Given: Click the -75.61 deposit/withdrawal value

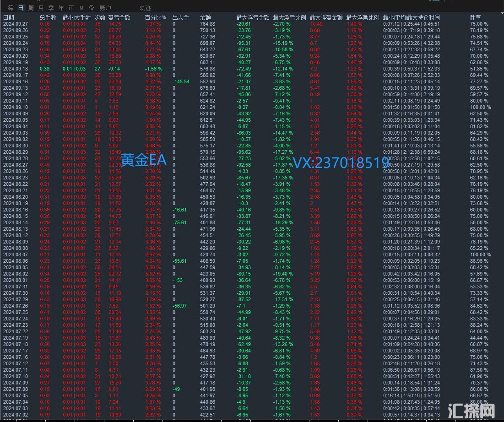Looking at the screenshot, I should 180,223.
